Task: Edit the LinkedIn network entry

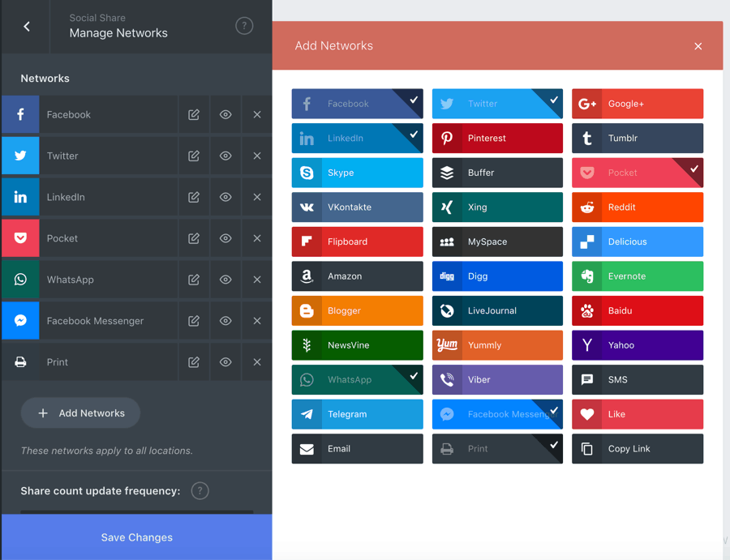Action: coord(194,197)
